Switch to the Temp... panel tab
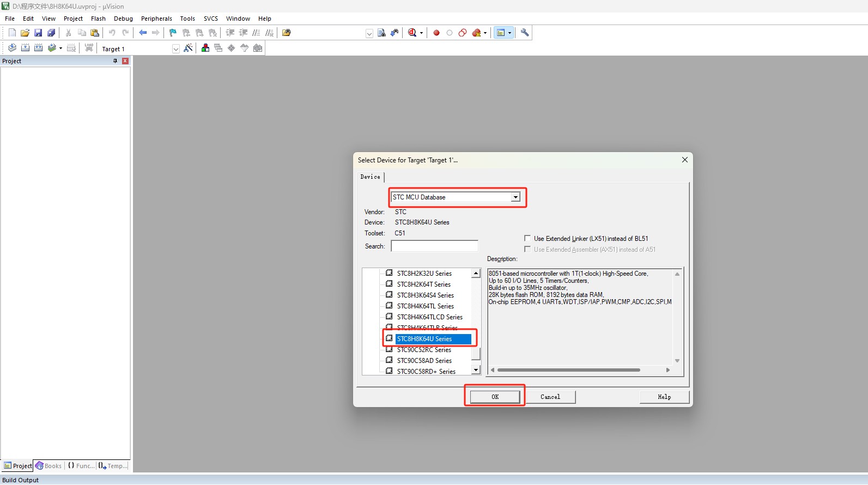The image size is (868, 485). 113,466
